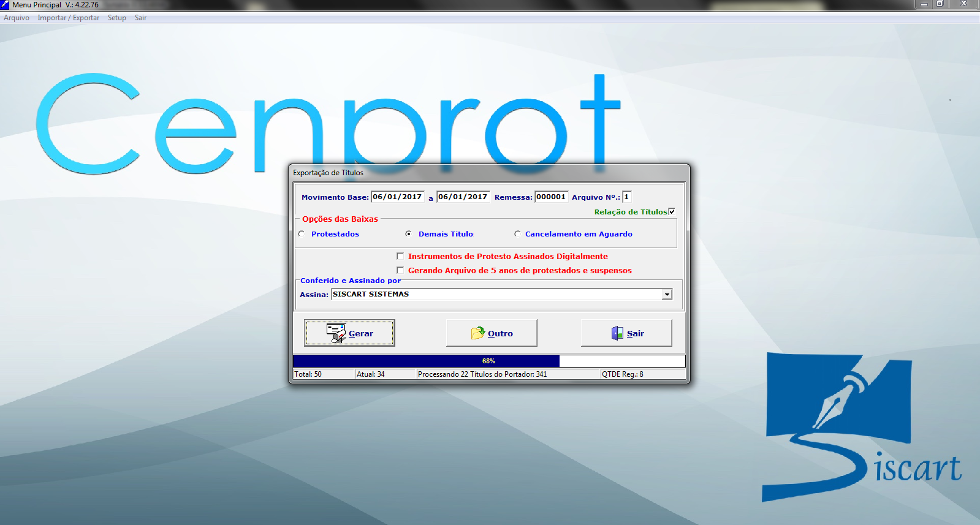Click the Menu Principal app icon in title bar
The height and width of the screenshot is (525, 980).
point(5,4)
